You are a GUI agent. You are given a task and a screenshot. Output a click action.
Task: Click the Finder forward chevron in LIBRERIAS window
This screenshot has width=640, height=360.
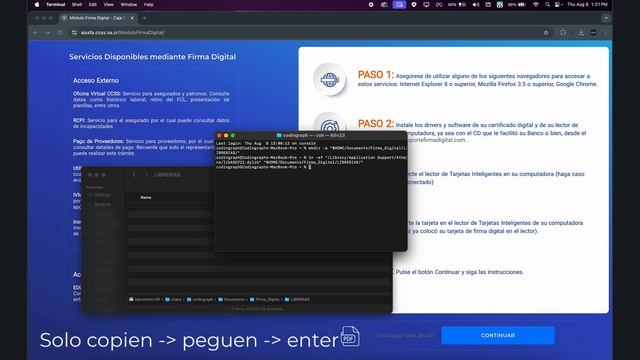[x=146, y=175]
